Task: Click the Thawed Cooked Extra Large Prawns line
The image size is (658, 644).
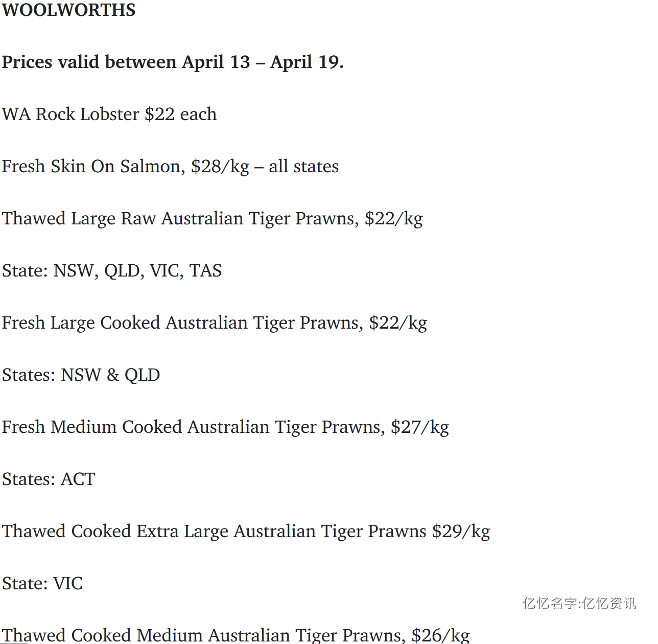Action: pyautogui.click(x=246, y=532)
